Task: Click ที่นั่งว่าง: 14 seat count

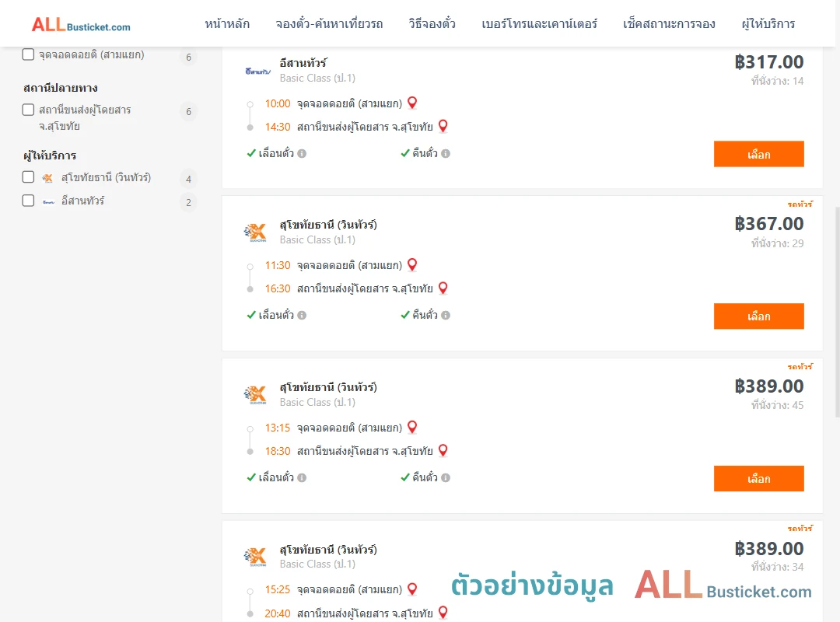Action: [x=777, y=81]
